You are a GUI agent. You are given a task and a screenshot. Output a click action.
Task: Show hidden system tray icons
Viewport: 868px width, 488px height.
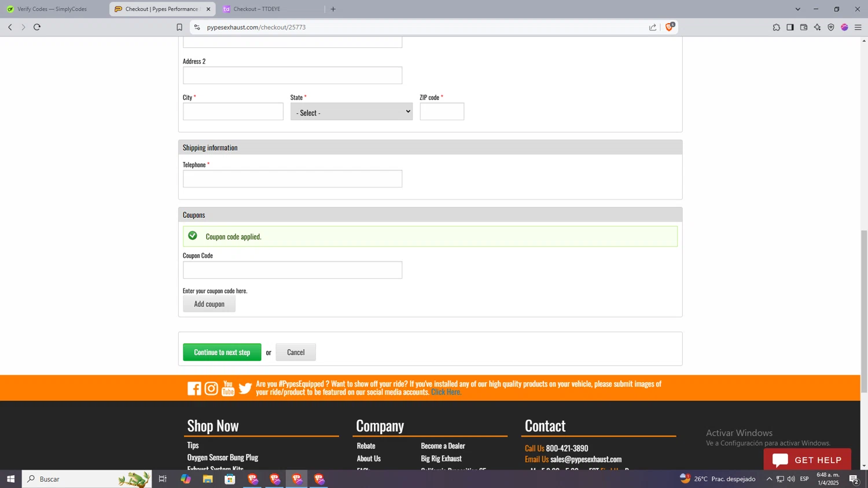pos(769,479)
